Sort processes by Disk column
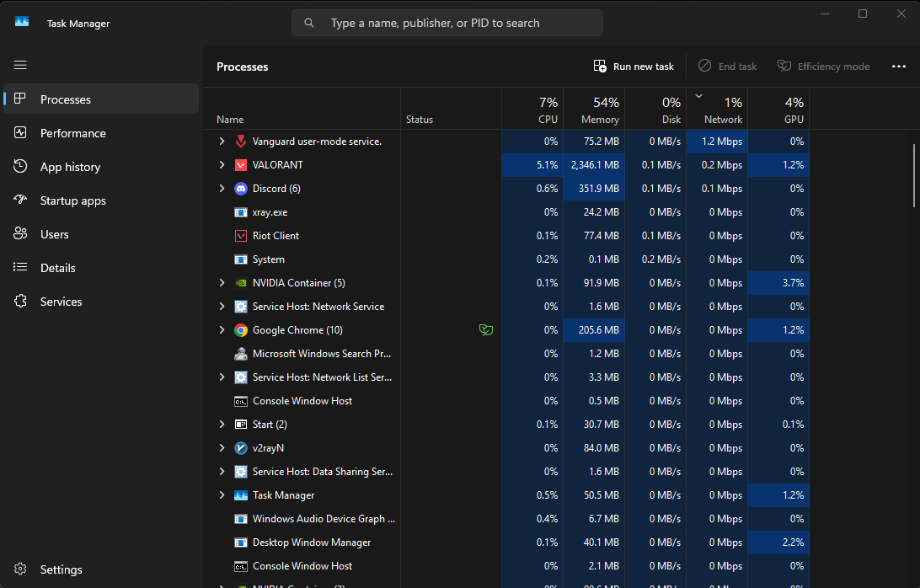 click(656, 110)
